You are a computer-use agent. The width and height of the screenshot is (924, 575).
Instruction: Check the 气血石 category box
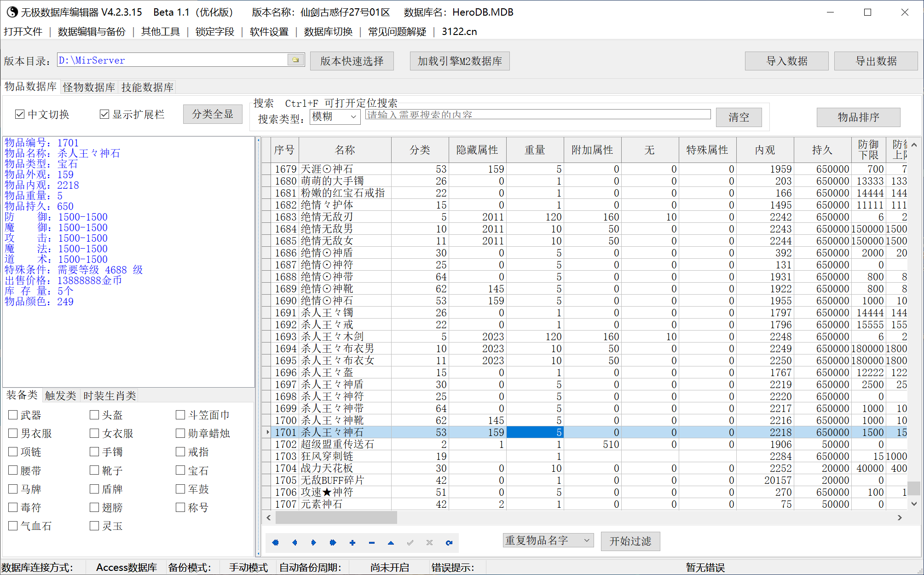[x=13, y=526]
